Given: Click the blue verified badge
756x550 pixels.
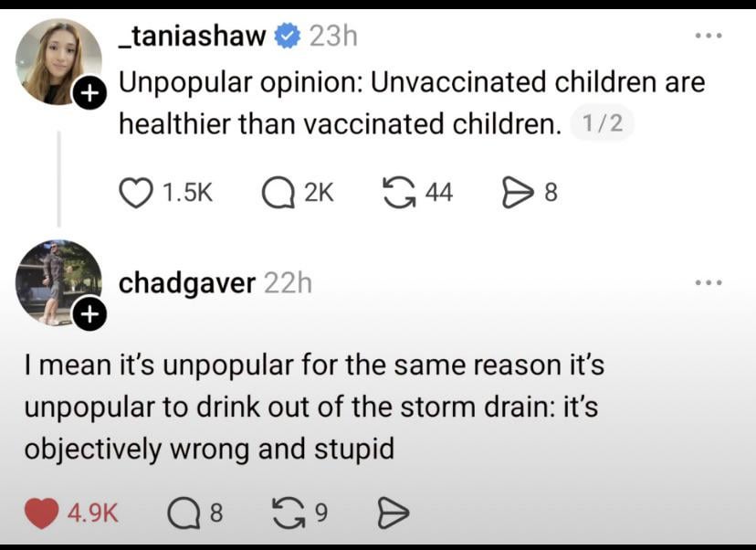Looking at the screenshot, I should (x=288, y=37).
